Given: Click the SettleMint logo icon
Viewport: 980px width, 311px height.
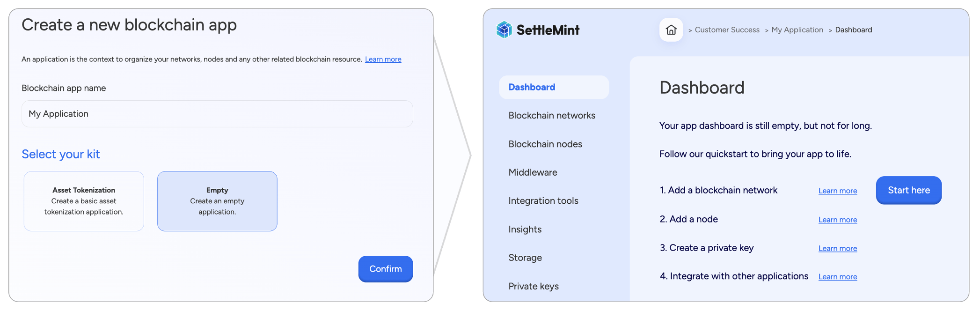Looking at the screenshot, I should (504, 30).
